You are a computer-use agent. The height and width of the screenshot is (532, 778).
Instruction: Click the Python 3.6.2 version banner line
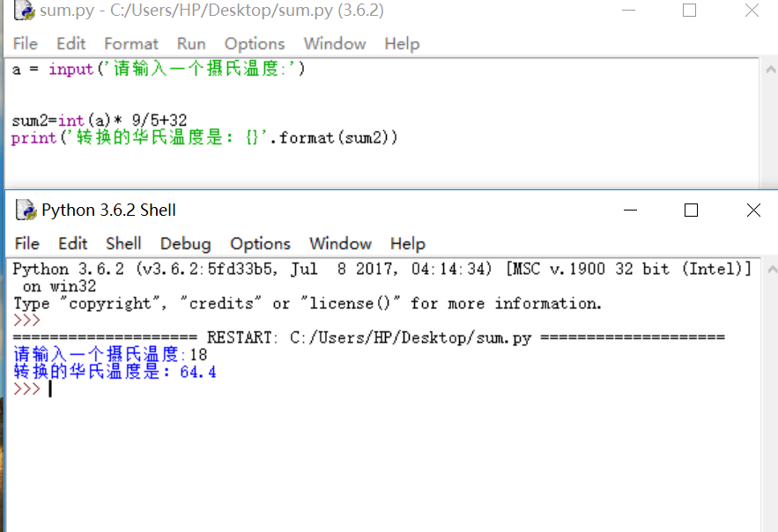coord(382,270)
